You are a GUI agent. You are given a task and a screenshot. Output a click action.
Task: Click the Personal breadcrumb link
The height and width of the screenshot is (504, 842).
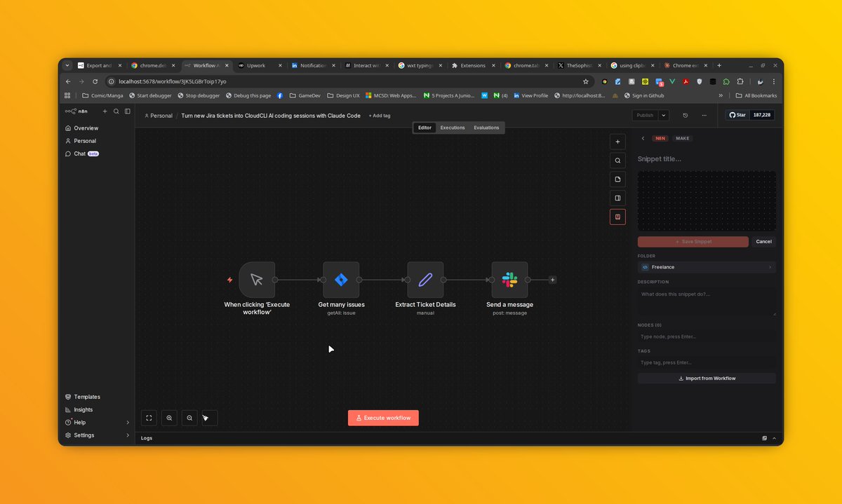(159, 116)
